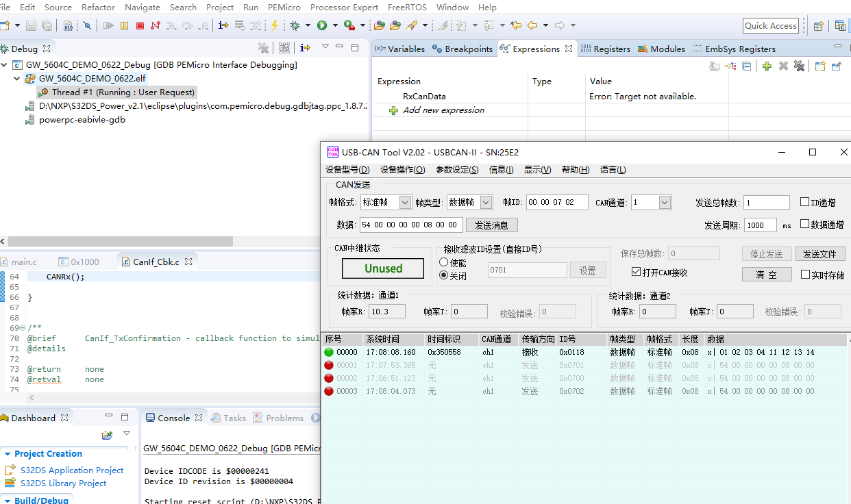Collapse the GW_5604C_DEMO_0622_Debug tree node
The height and width of the screenshot is (504, 851).
click(x=5, y=65)
